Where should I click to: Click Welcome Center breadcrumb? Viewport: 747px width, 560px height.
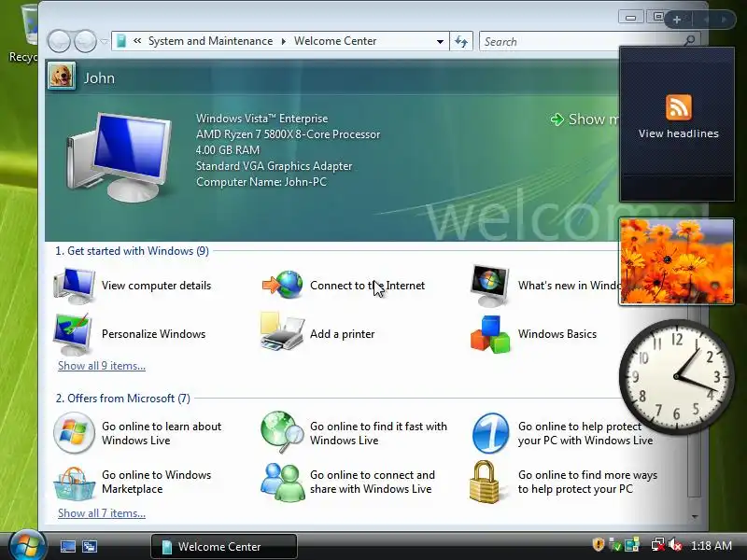(335, 41)
